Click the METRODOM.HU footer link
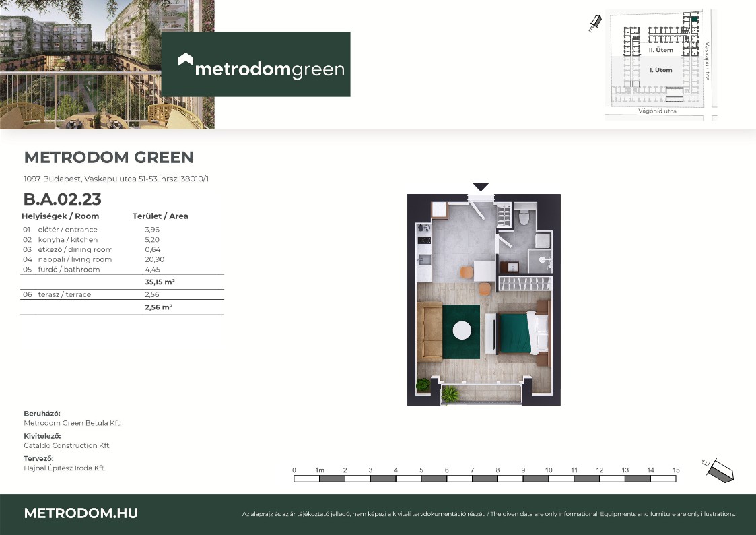756x535 pixels. [x=81, y=513]
